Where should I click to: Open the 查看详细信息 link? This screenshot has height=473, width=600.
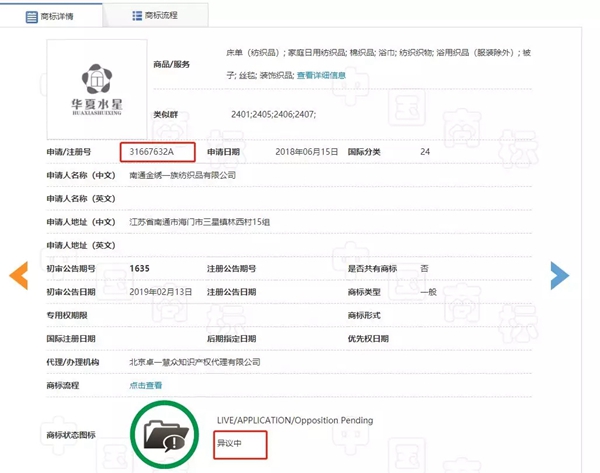pos(318,75)
